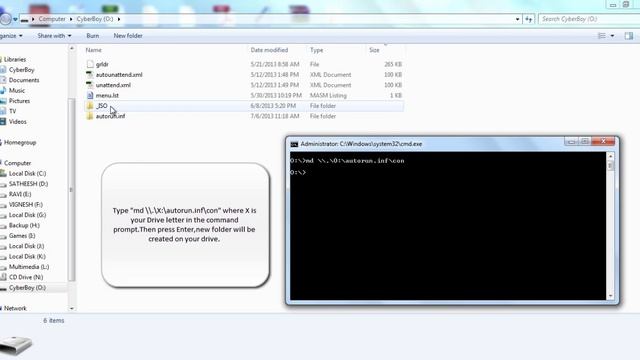The image size is (640, 360).
Task: Open CD Drive (N:)
Action: [26, 277]
